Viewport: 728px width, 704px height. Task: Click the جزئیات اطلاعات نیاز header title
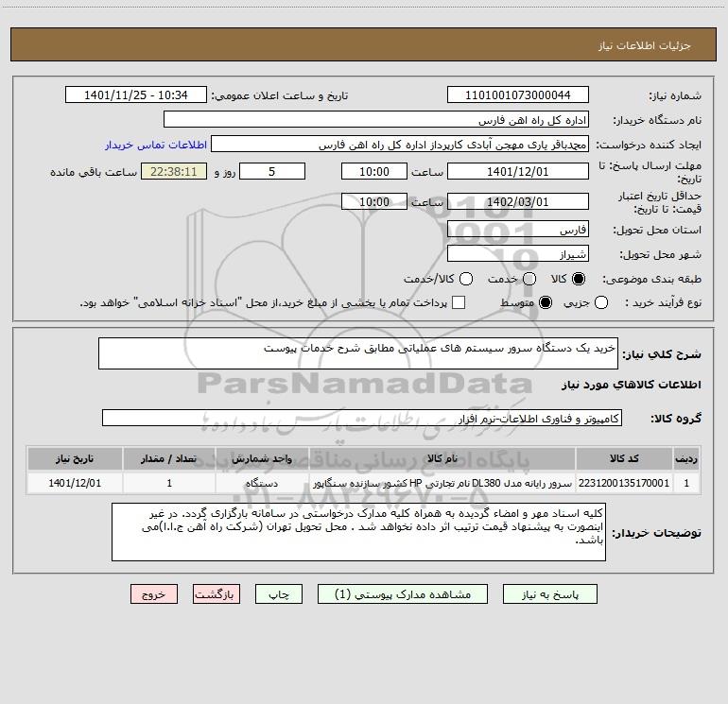tap(645, 45)
